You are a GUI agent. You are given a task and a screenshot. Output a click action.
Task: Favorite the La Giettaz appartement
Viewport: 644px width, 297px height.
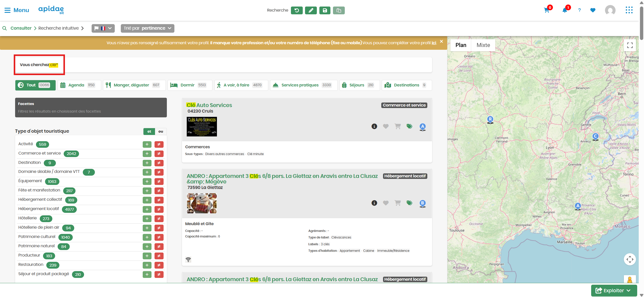pos(386,203)
